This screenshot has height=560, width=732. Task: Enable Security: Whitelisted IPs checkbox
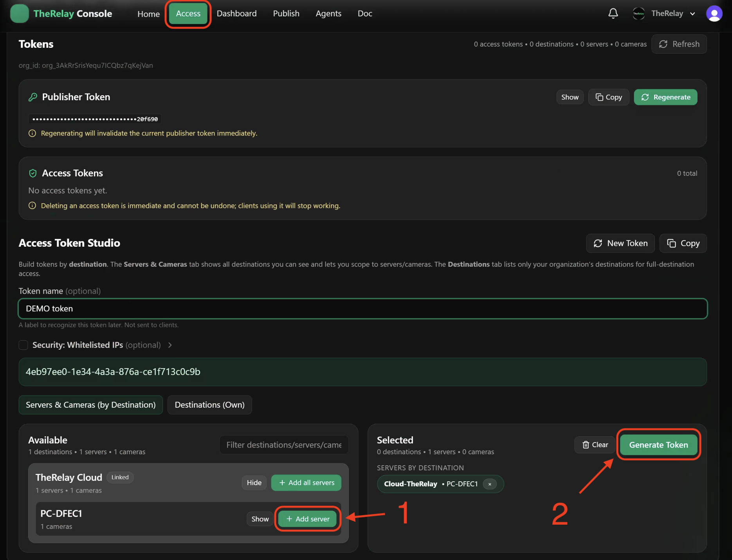click(x=23, y=345)
